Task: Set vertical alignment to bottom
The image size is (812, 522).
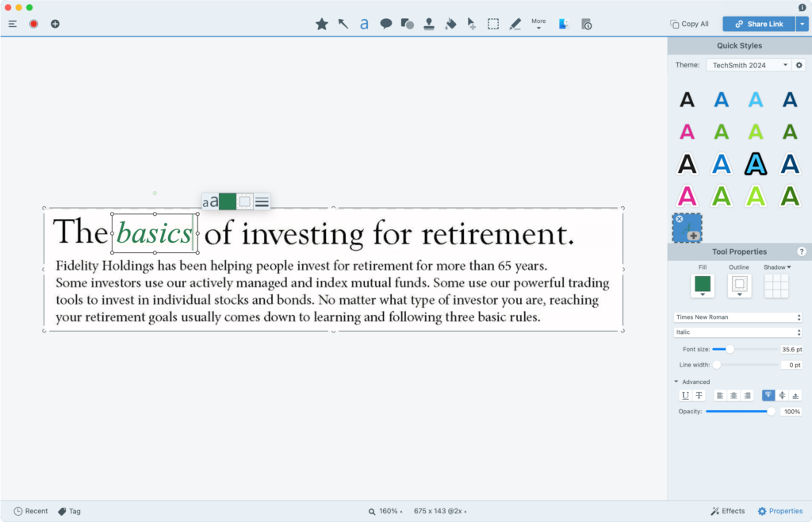Action: click(x=795, y=396)
